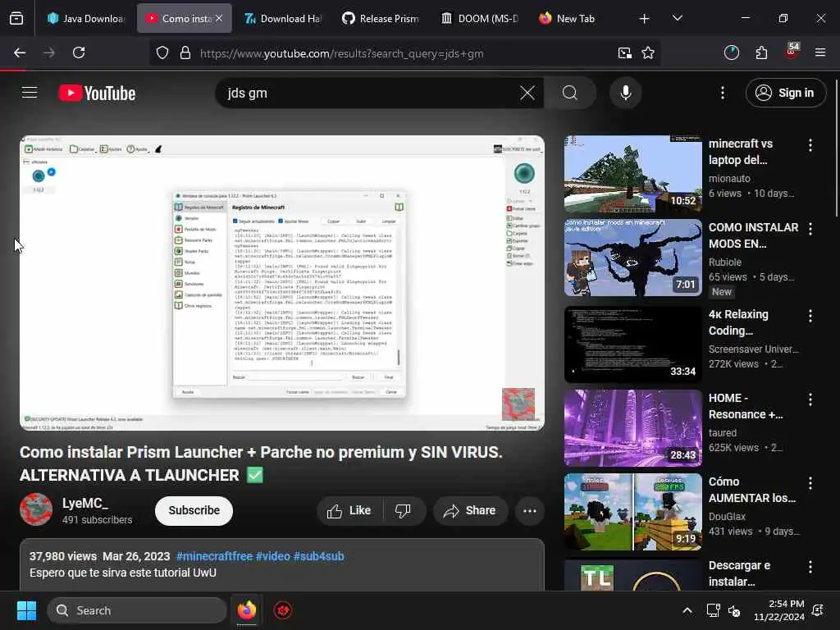Click the video player to pause
The width and height of the screenshot is (840, 630).
point(282,283)
